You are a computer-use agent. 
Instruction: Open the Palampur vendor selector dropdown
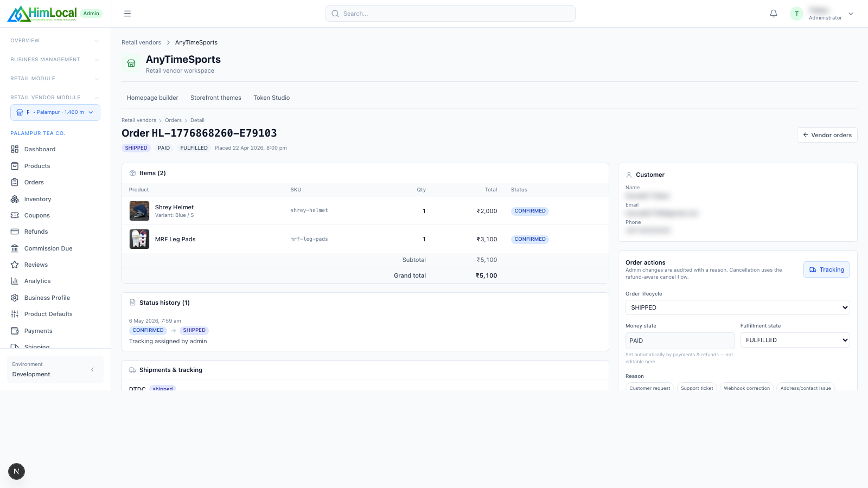coord(55,112)
